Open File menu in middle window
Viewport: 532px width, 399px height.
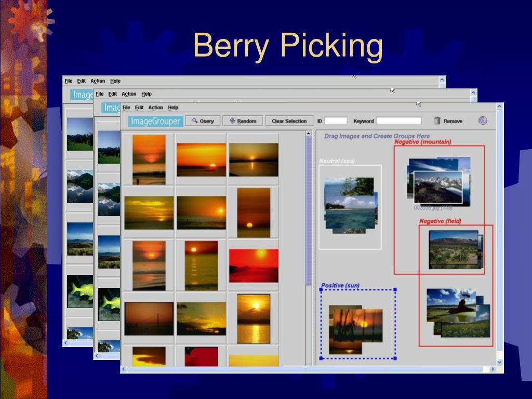point(99,94)
